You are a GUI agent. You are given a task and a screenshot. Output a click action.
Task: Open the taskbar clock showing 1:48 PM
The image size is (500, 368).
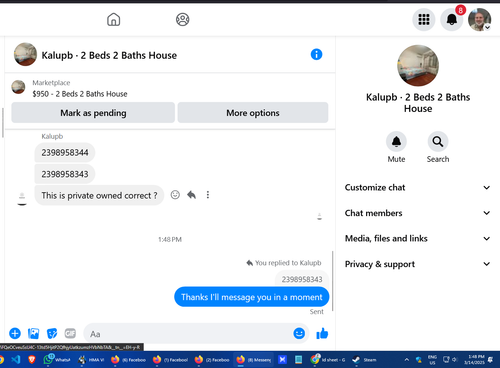pyautogui.click(x=473, y=359)
